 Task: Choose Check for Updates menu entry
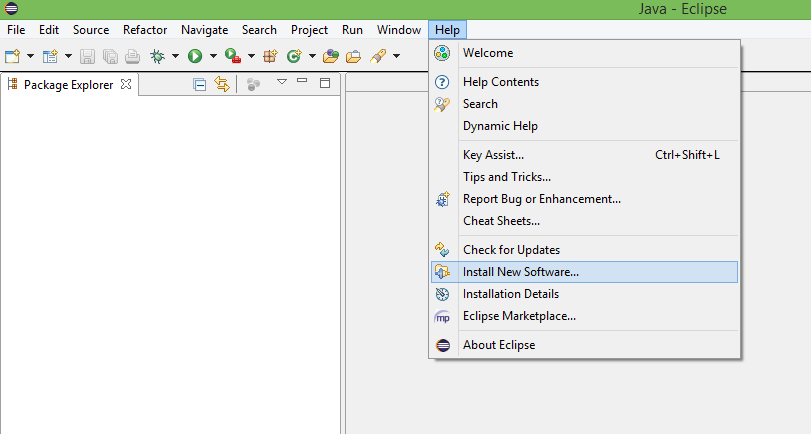tap(584, 250)
